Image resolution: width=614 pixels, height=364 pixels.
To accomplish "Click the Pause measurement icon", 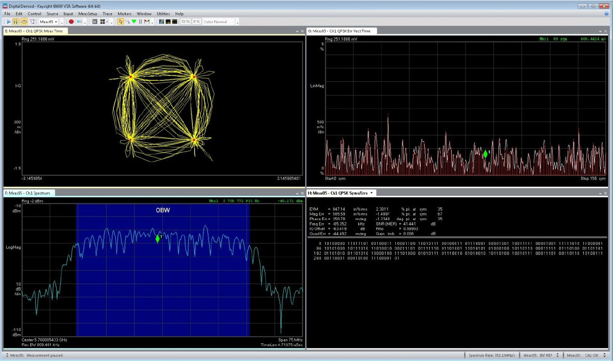I will (16, 21).
